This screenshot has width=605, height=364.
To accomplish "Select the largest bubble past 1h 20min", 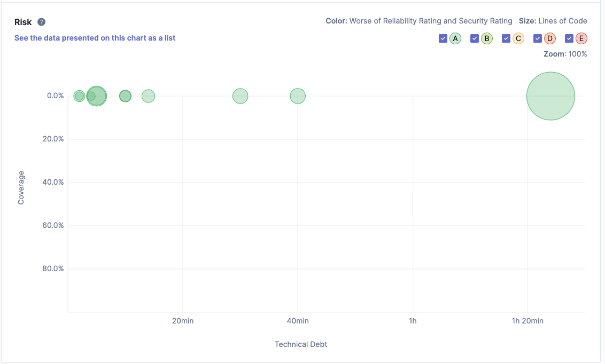I will pyautogui.click(x=550, y=96).
